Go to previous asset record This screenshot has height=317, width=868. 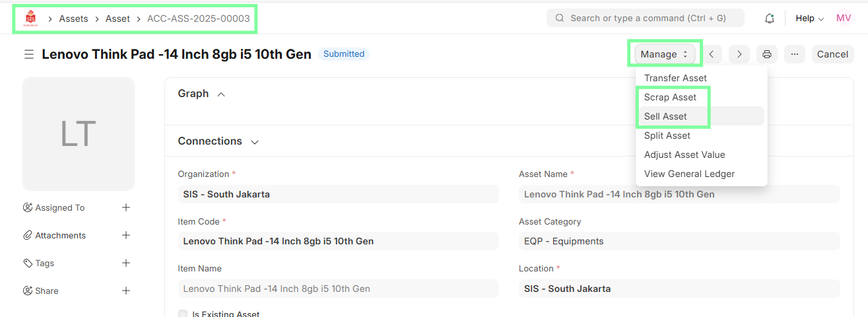tap(712, 54)
